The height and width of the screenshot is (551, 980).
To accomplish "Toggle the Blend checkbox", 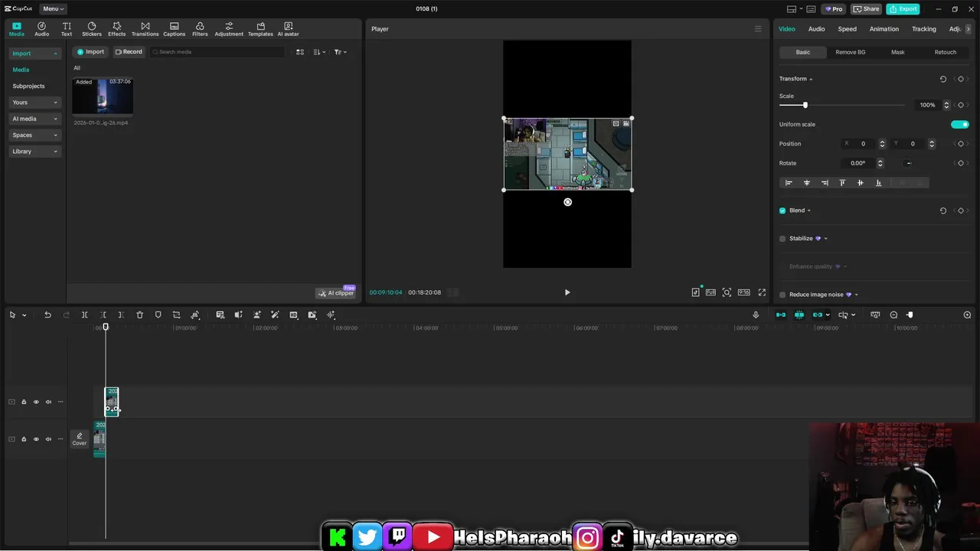I will 782,210.
